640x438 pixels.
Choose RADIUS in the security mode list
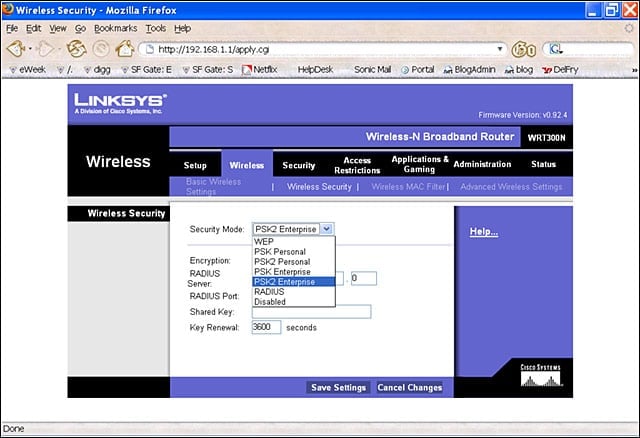(294, 291)
